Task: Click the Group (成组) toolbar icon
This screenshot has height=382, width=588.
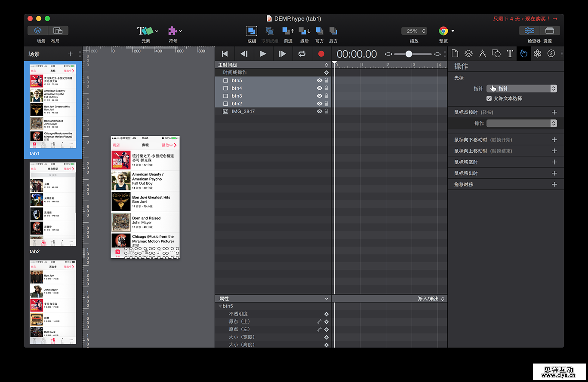Action: 252,31
